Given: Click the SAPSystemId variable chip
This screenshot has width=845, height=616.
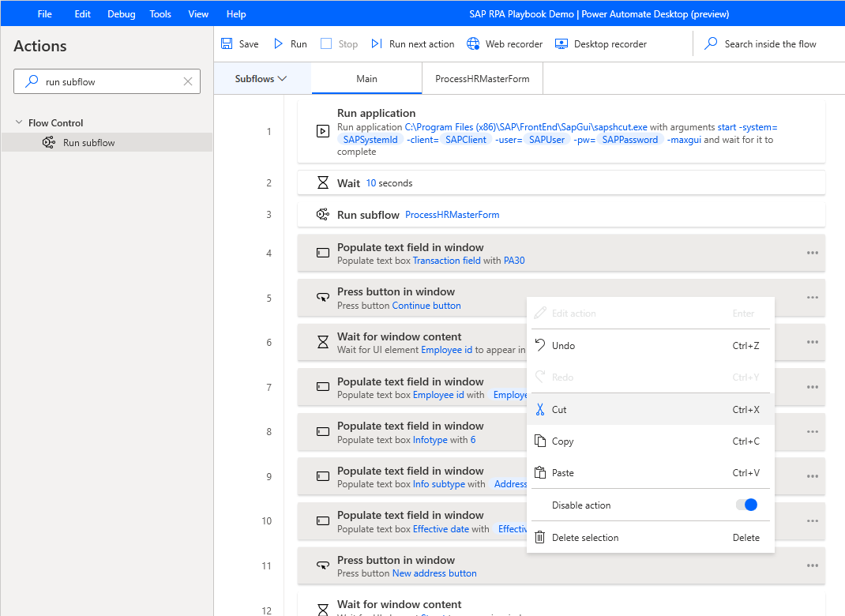Looking at the screenshot, I should 370,140.
